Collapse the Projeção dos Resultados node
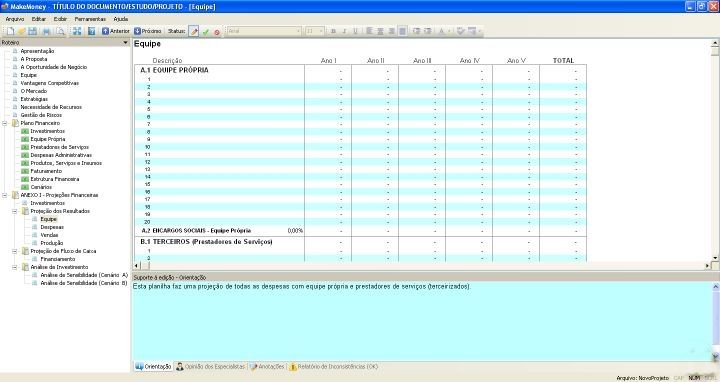 (x=15, y=211)
